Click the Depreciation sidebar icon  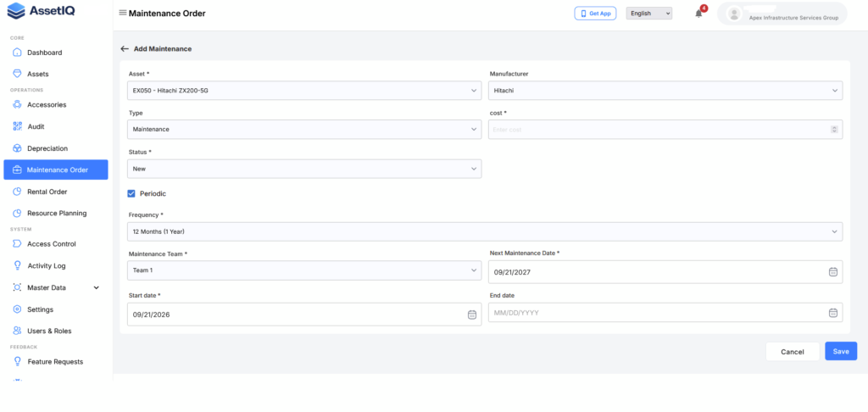click(x=17, y=148)
